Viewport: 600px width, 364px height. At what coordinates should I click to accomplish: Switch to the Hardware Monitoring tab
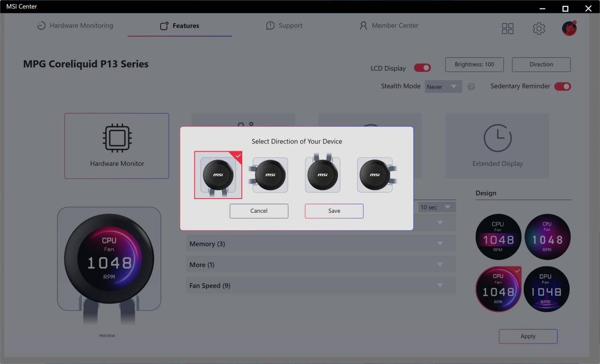(x=75, y=26)
